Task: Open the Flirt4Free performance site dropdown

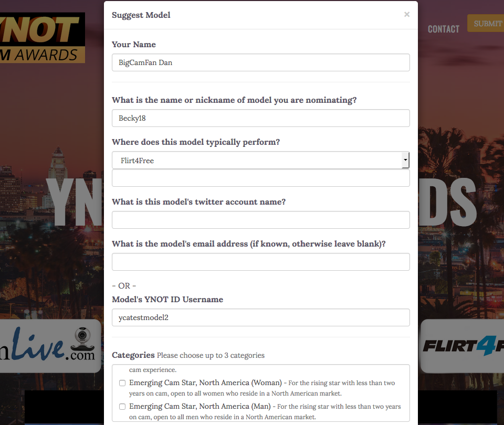Action: (260, 161)
